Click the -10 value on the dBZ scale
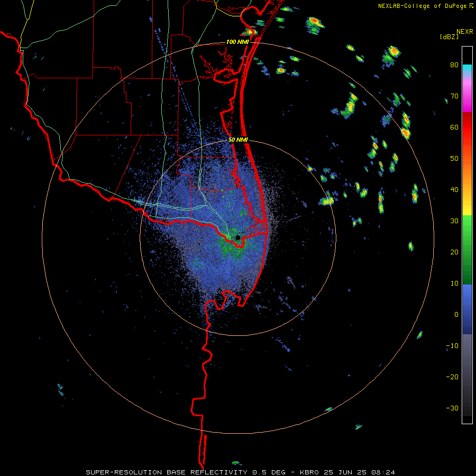Viewport: 476px width, 476px height. click(x=452, y=346)
